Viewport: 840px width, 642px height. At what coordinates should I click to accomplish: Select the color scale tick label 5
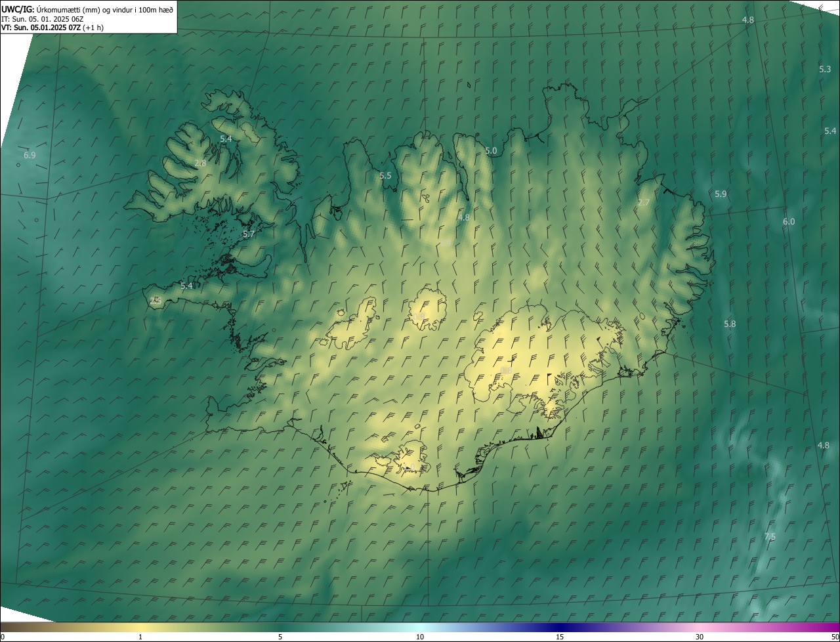pos(280,637)
